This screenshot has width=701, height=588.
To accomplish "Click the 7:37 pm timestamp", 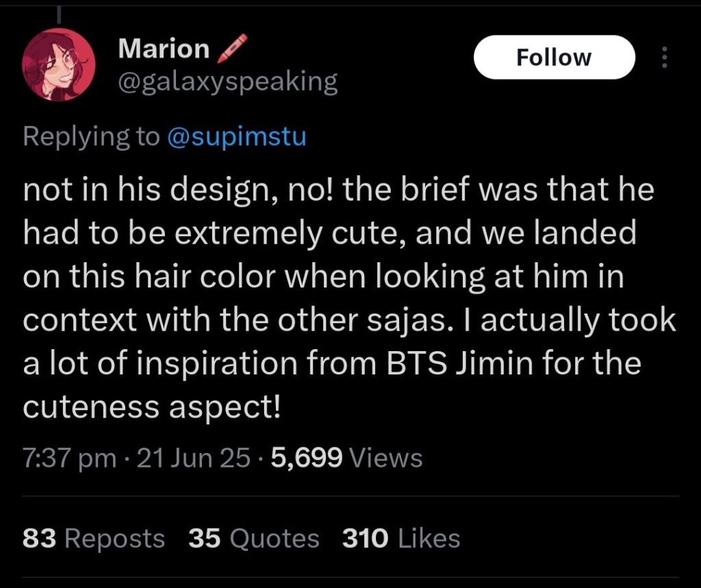I will (x=69, y=459).
